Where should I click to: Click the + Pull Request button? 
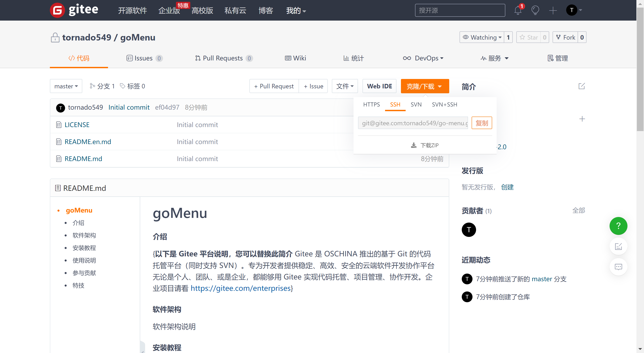click(274, 86)
